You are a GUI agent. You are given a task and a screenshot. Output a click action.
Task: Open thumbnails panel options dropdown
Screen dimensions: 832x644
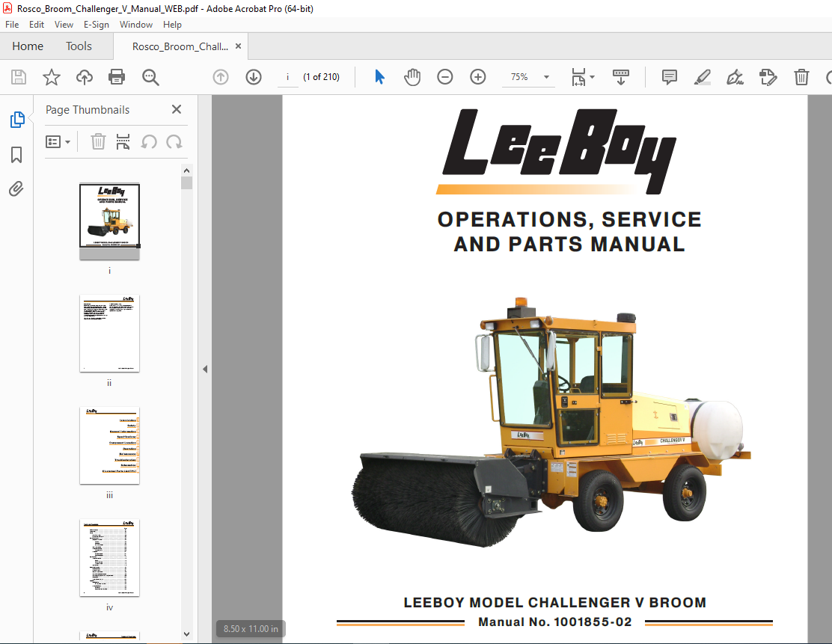(x=58, y=141)
